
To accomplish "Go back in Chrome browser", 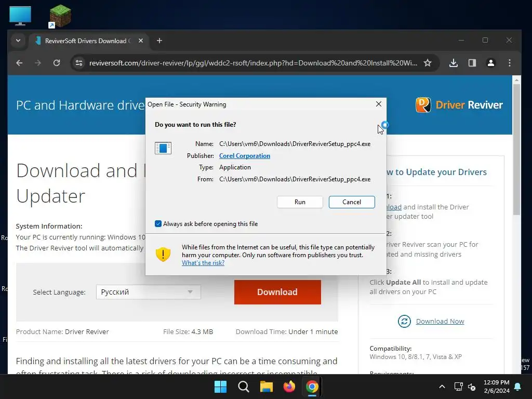I will click(x=19, y=63).
